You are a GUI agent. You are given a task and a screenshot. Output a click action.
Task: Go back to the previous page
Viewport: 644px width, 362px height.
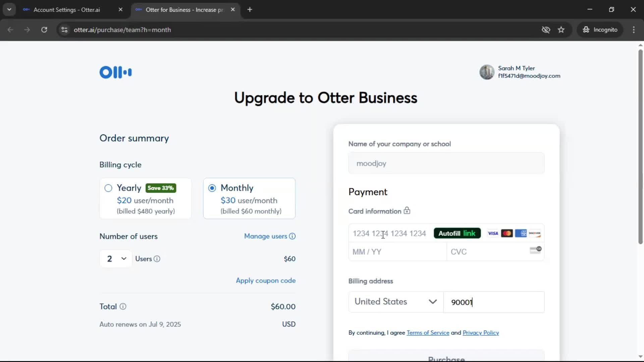(x=10, y=30)
